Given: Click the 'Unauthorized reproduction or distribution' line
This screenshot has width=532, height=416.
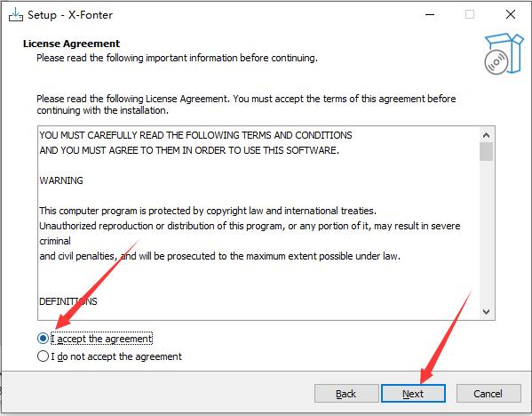Looking at the screenshot, I should click(250, 226).
